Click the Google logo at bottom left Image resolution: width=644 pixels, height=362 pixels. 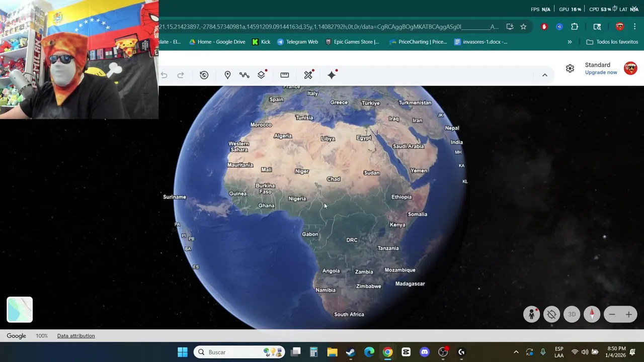click(16, 336)
